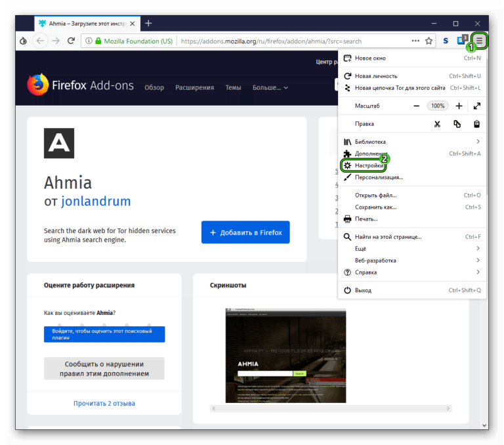Click Добавить в Firefox button
Viewport: 504px width, 445px height.
245,232
